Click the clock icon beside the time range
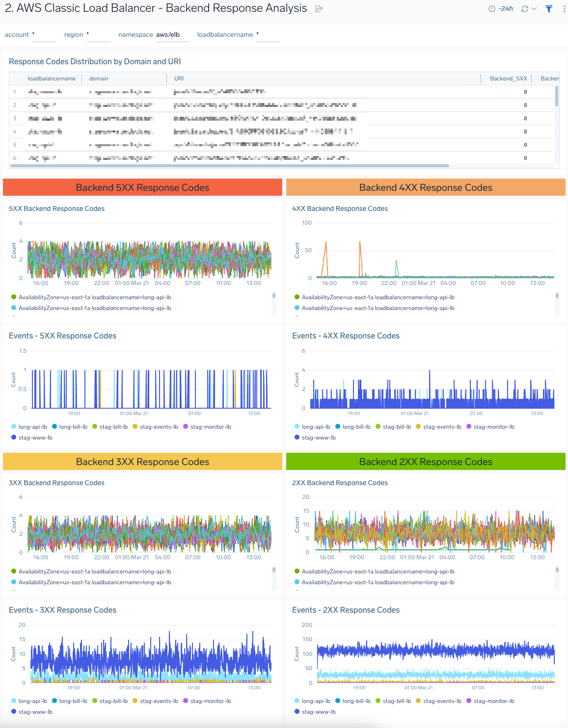Viewport: 568px width, 728px height. [492, 8]
